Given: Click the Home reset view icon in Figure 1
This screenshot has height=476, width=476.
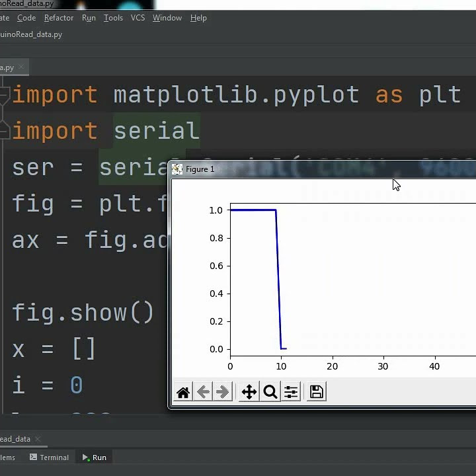Looking at the screenshot, I should (183, 392).
